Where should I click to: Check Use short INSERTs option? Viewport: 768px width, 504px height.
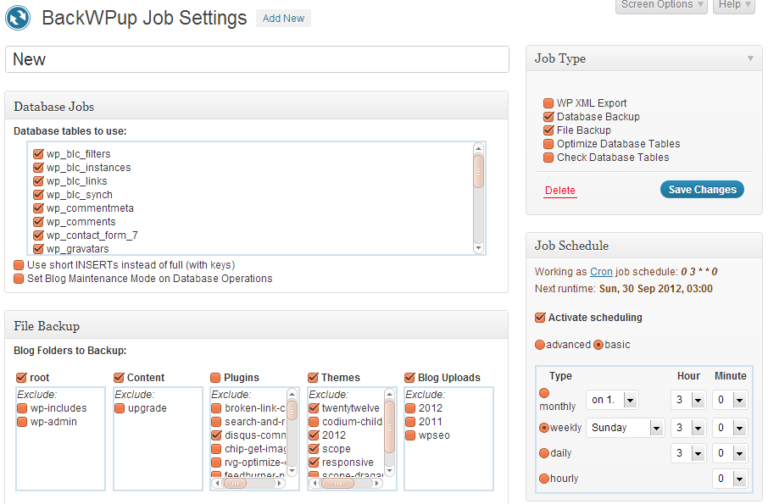pos(19,265)
